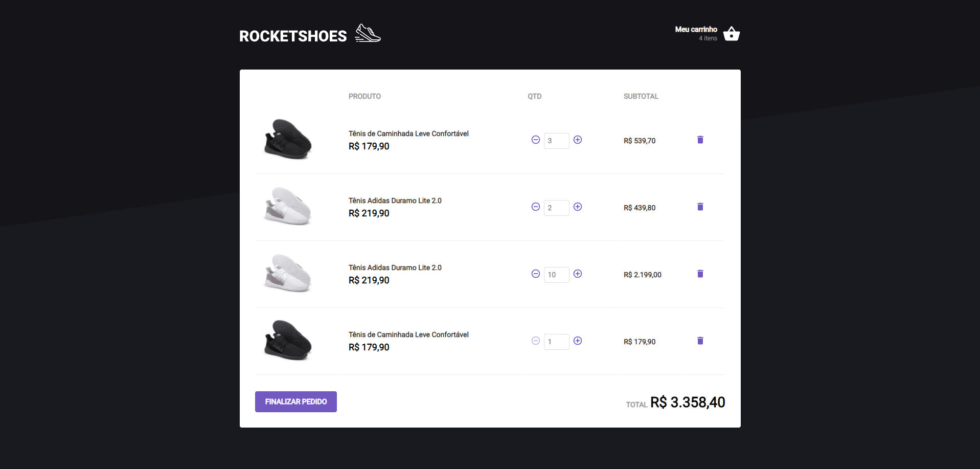This screenshot has width=980, height=469.
Task: Click the ROCKETSHOES logo text
Action: pos(292,35)
